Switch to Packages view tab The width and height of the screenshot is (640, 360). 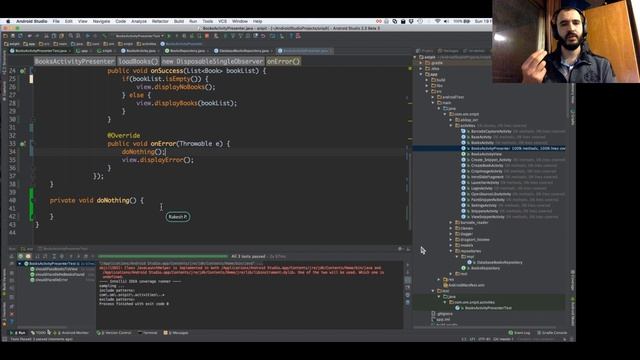coord(448,51)
